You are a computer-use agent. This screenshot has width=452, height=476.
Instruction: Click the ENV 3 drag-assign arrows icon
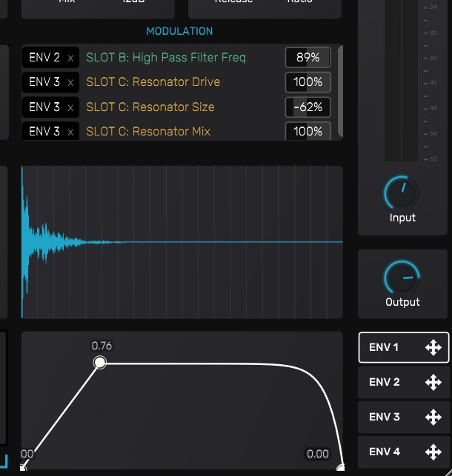pyautogui.click(x=433, y=417)
